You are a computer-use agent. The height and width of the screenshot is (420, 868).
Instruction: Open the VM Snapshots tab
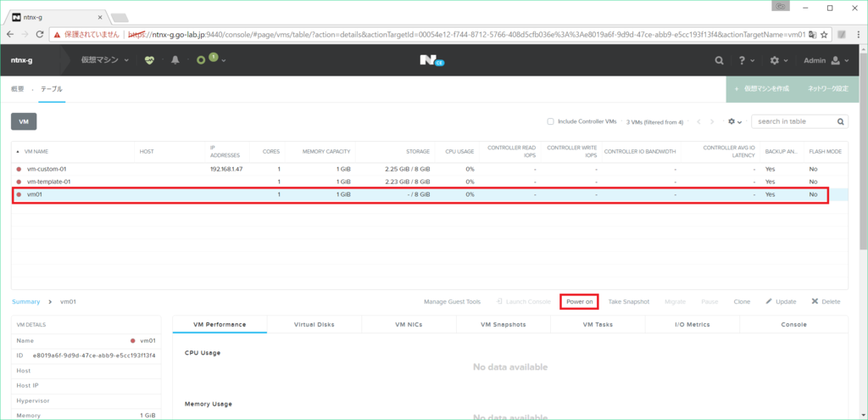pos(504,324)
